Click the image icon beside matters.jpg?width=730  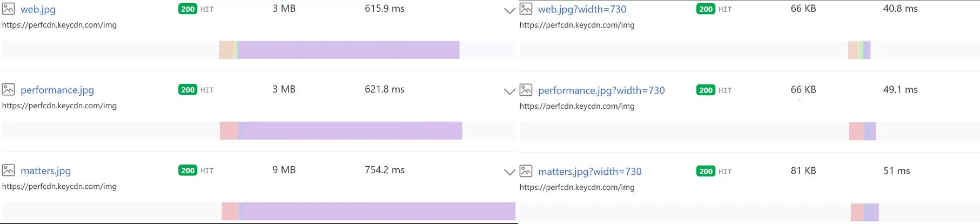[x=526, y=171]
